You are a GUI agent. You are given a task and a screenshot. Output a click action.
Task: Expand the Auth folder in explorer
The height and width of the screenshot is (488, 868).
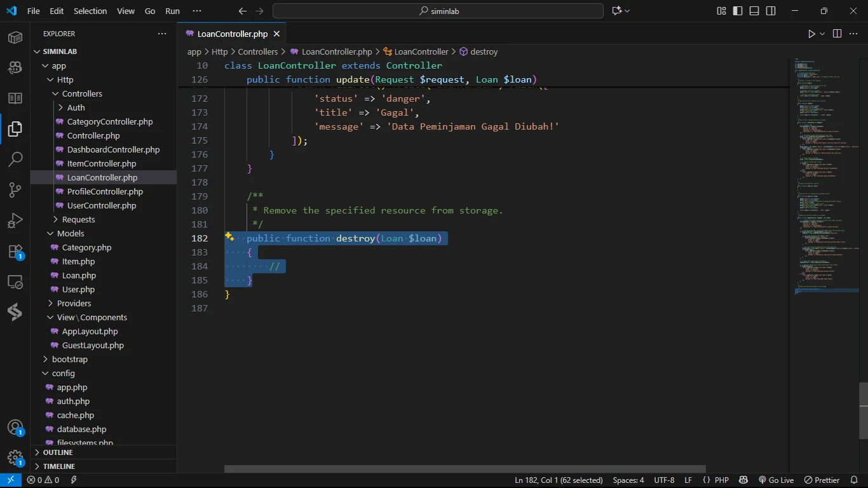point(76,107)
